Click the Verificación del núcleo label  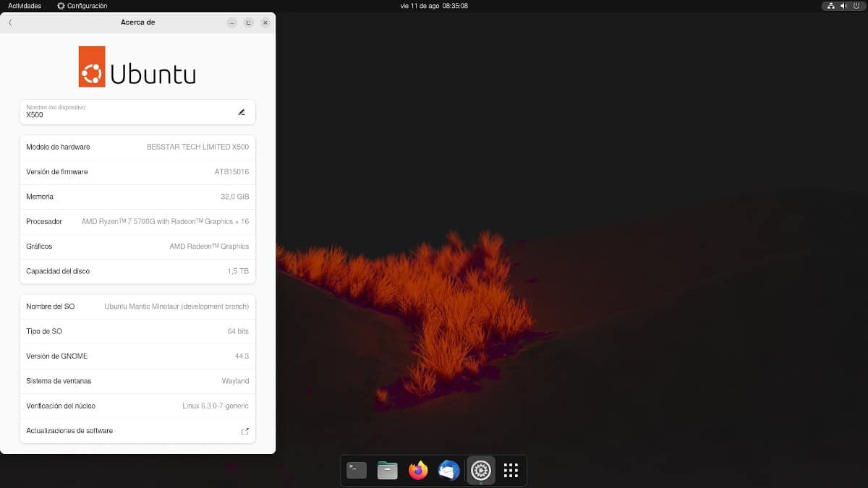[x=61, y=406]
